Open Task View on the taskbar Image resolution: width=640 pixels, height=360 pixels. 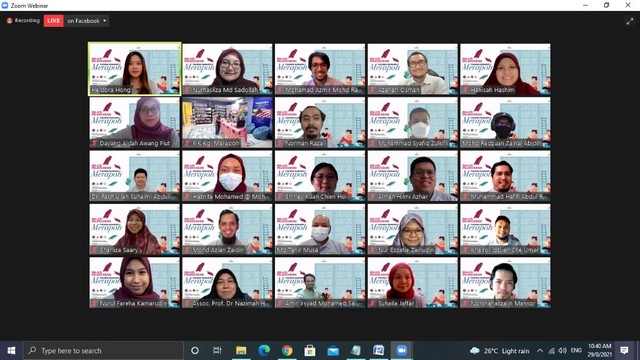(x=217, y=350)
